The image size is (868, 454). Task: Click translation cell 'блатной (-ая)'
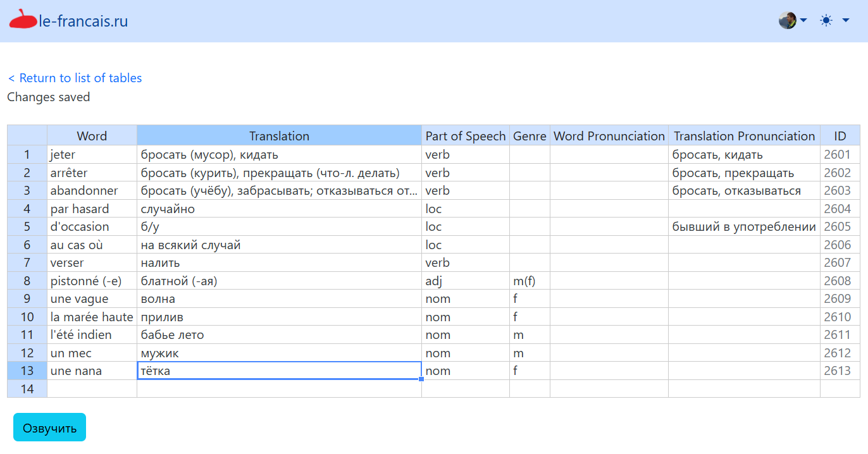[279, 281]
